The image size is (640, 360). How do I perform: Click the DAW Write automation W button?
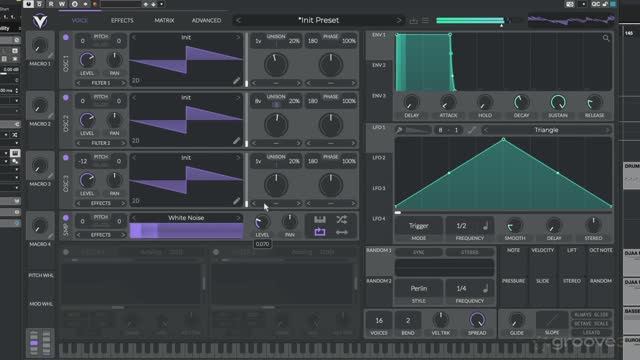point(62,4)
